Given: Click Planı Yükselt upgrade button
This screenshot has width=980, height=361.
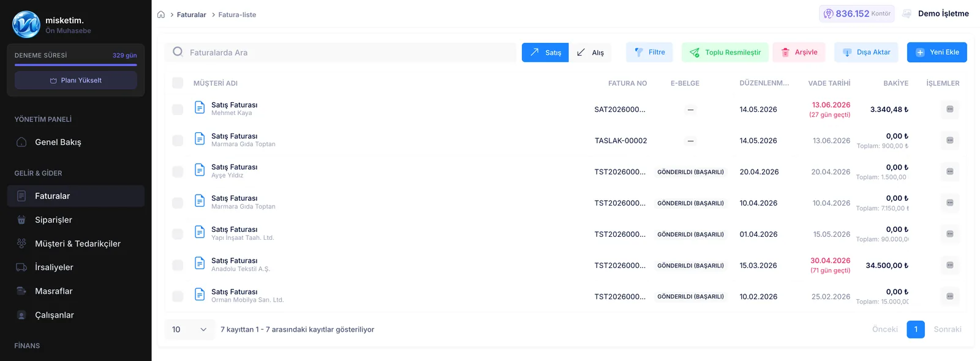Looking at the screenshot, I should 76,80.
